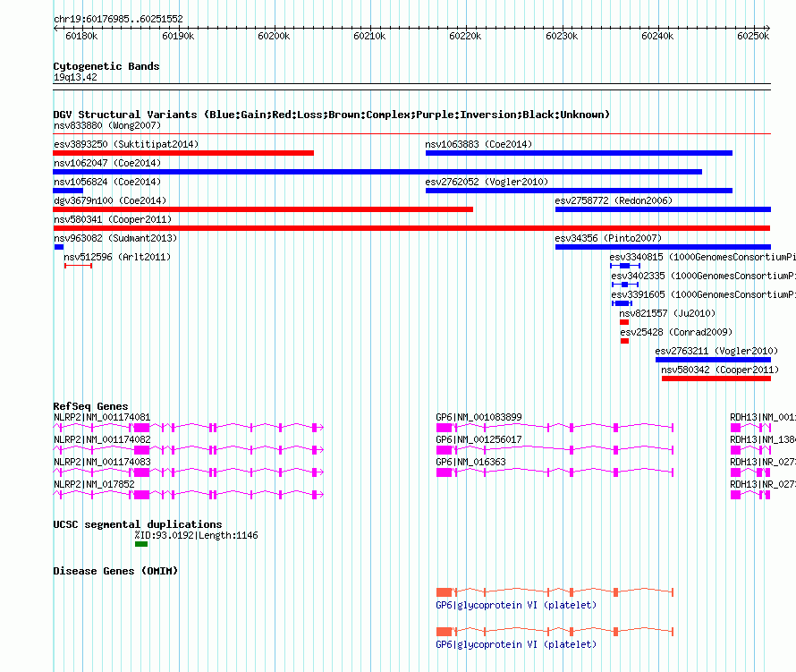Select the 19q13.42 cytogenetic band label

(x=75, y=77)
